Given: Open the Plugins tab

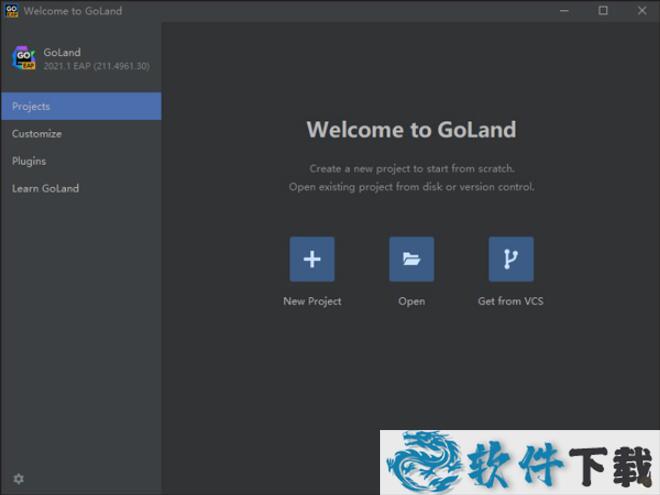Looking at the screenshot, I should 29,161.
